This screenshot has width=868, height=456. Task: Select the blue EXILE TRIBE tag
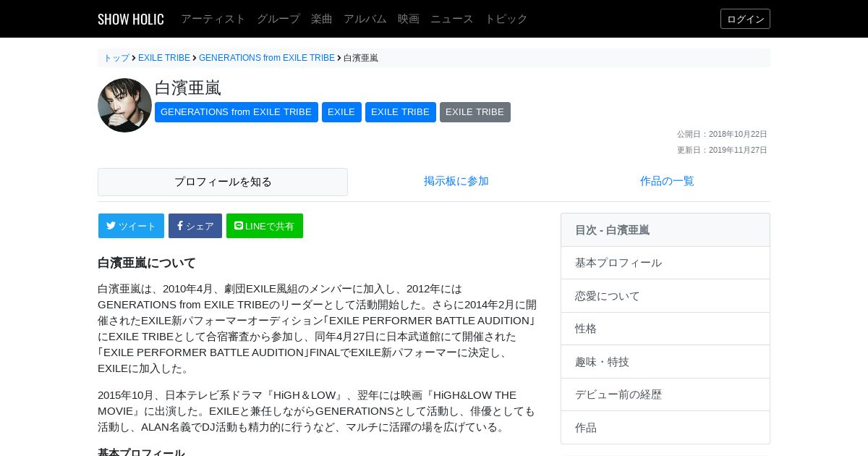401,112
